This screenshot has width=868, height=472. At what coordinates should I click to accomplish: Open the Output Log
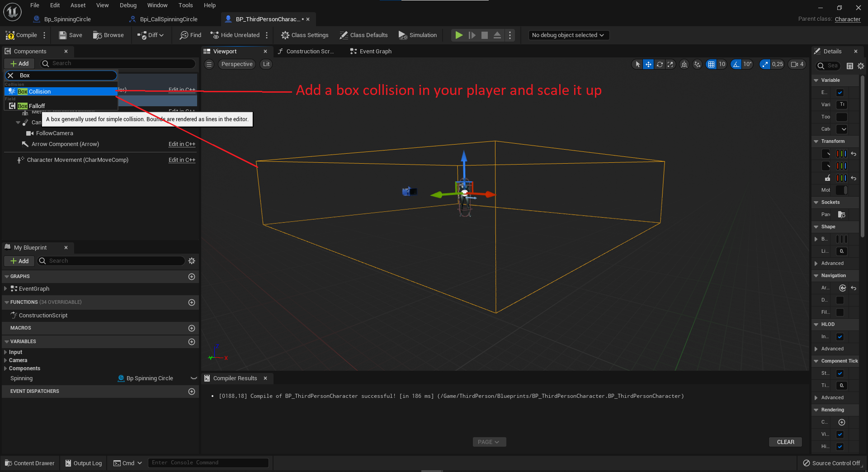pyautogui.click(x=83, y=463)
